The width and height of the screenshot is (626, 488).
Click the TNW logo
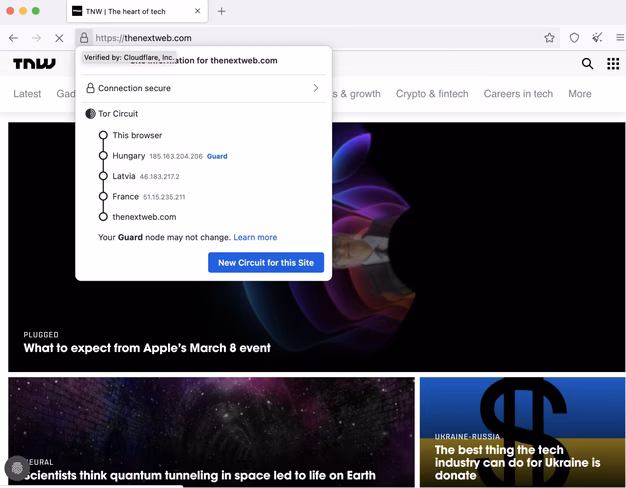click(34, 63)
